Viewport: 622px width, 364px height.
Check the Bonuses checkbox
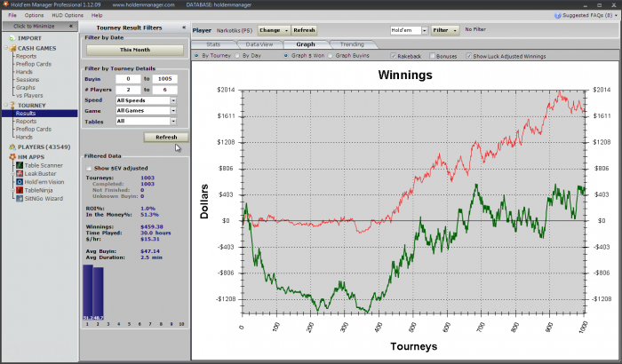433,56
